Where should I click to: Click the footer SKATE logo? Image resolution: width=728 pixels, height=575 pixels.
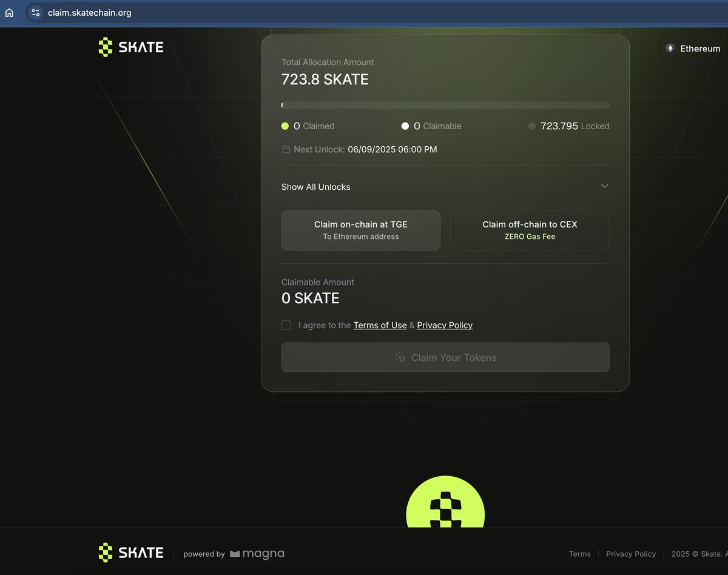[x=131, y=553]
